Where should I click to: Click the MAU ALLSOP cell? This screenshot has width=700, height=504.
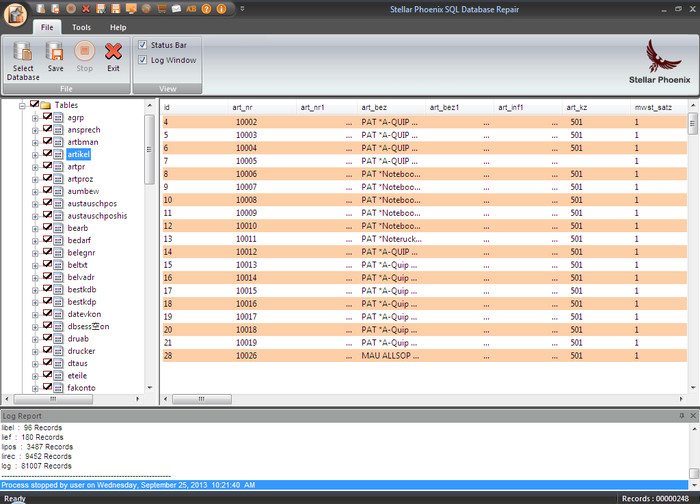pos(390,356)
